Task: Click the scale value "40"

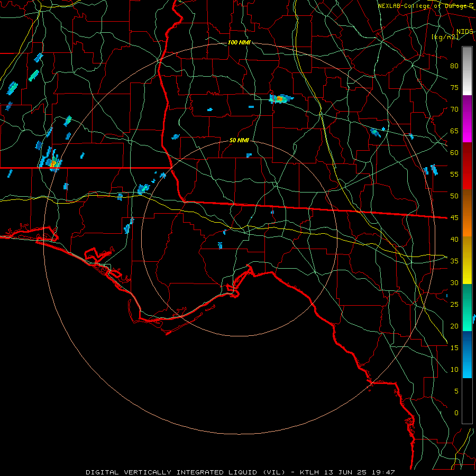Action: click(x=454, y=240)
